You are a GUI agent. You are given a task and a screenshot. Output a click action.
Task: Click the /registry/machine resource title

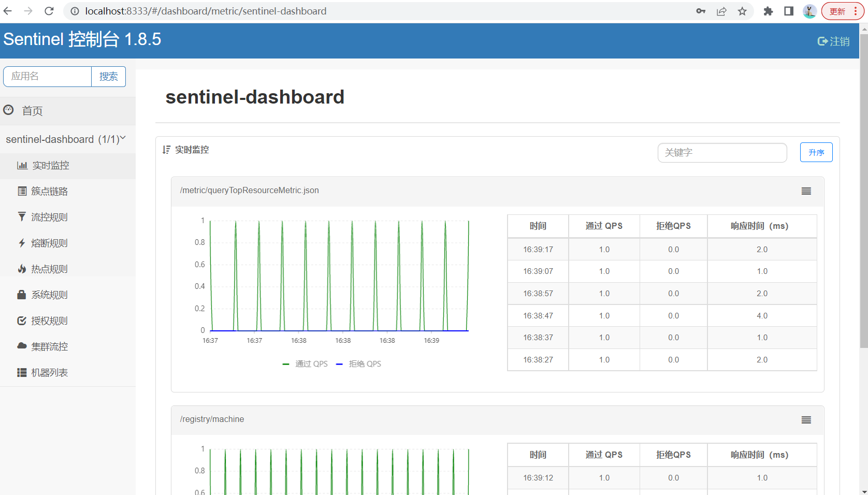pos(212,419)
